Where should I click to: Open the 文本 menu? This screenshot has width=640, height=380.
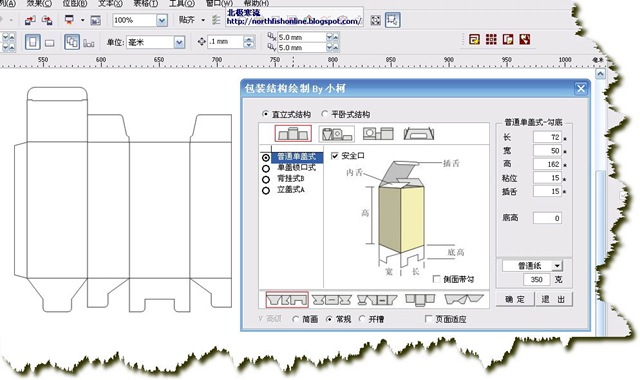click(110, 3)
